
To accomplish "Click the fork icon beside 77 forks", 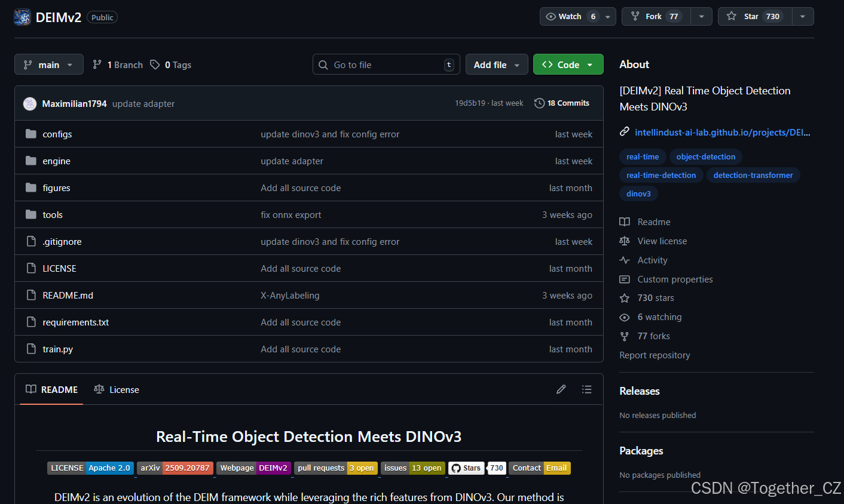I will click(x=625, y=336).
